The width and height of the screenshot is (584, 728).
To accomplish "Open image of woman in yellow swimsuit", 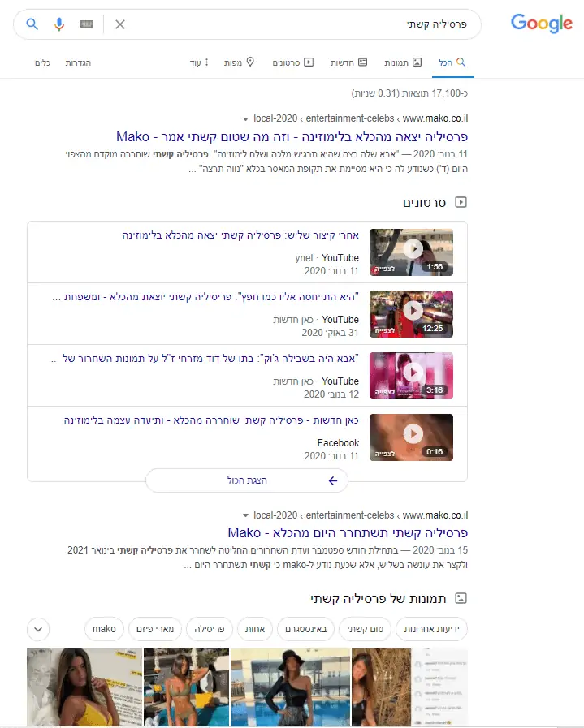I will 84,687.
